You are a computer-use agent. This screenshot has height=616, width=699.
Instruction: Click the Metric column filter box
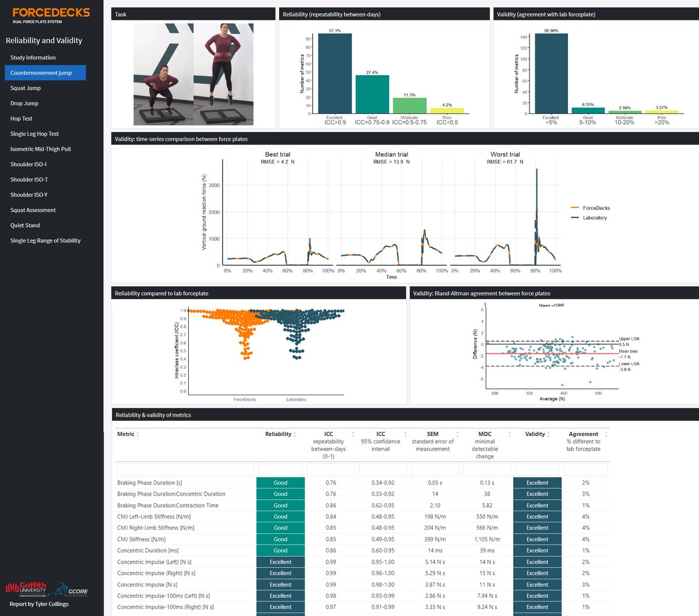click(185, 469)
